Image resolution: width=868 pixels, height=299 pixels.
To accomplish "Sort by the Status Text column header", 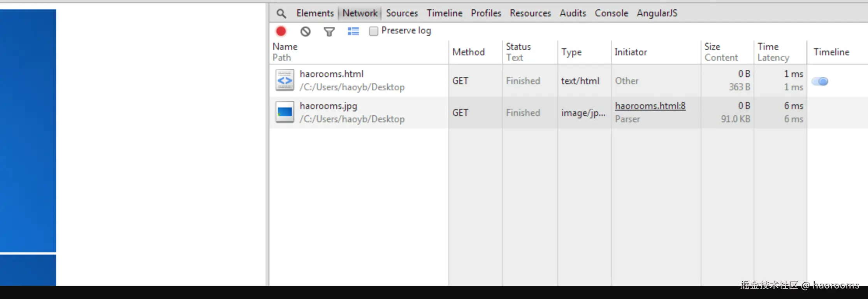I will (x=530, y=52).
